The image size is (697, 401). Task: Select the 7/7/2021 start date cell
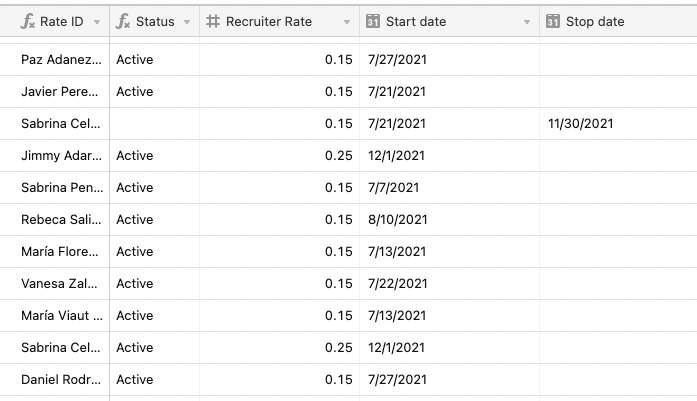click(449, 188)
